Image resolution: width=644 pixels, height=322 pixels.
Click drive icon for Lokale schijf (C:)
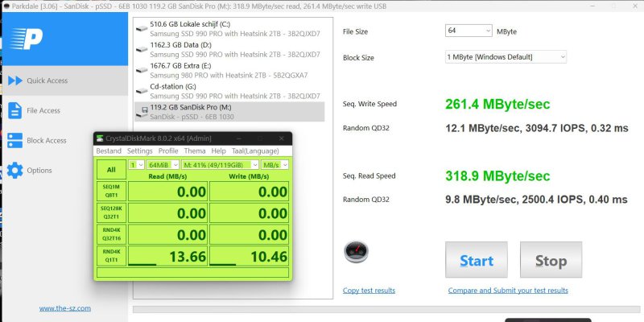(x=142, y=29)
